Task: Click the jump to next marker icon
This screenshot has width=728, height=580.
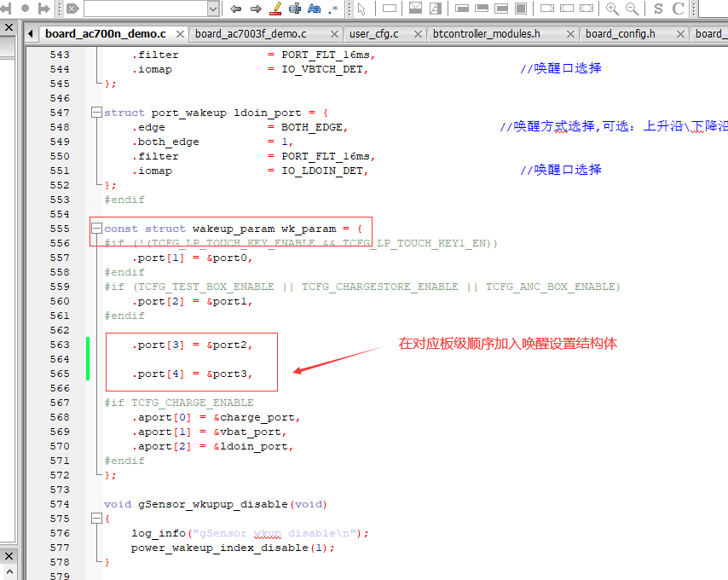Action: pyautogui.click(x=44, y=9)
